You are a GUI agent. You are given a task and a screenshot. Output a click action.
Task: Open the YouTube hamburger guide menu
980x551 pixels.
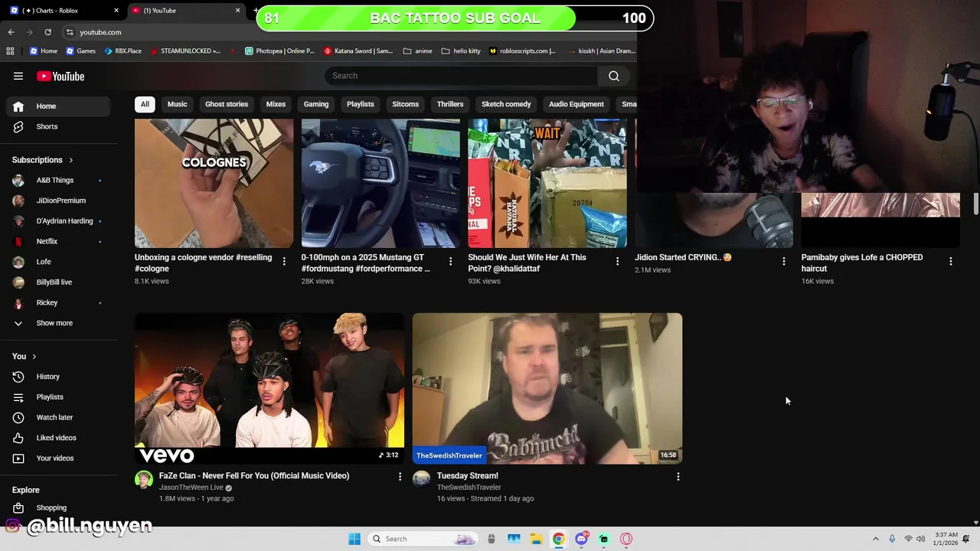click(18, 77)
